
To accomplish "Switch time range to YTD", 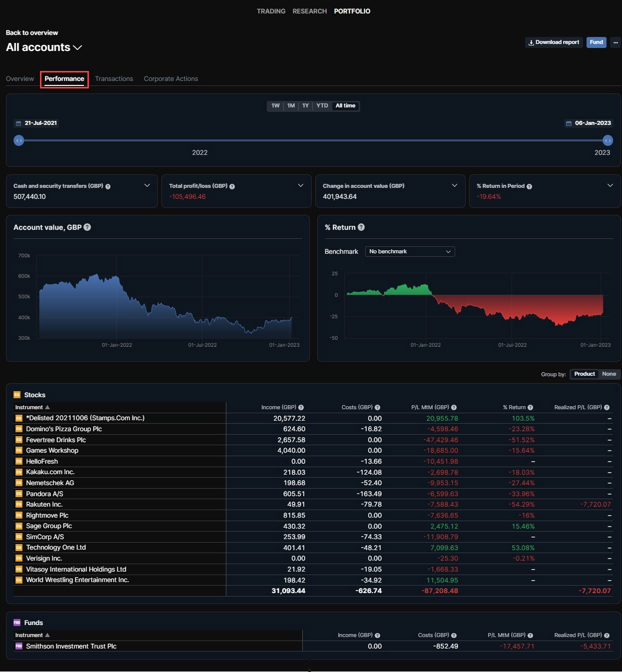I will 322,106.
